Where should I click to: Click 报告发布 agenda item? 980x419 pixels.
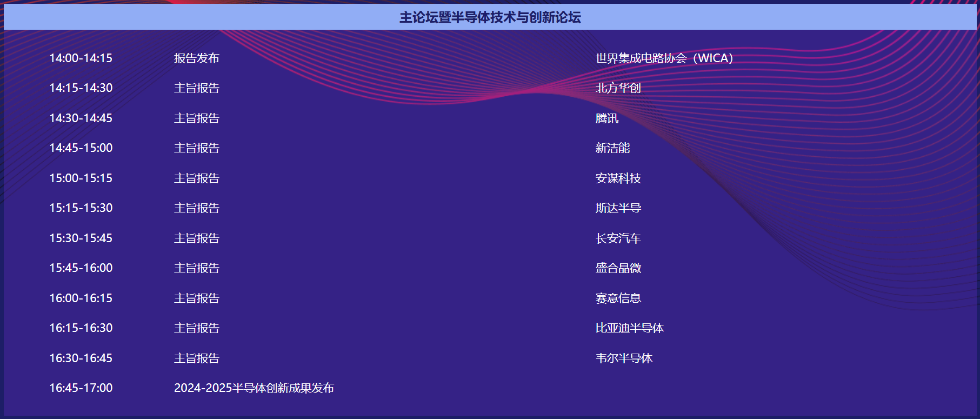point(196,58)
